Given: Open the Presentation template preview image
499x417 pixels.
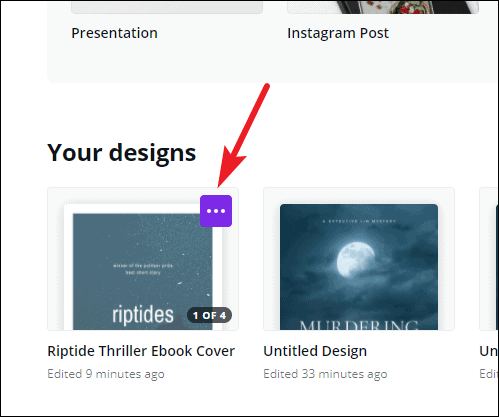Looking at the screenshot, I should (x=167, y=7).
